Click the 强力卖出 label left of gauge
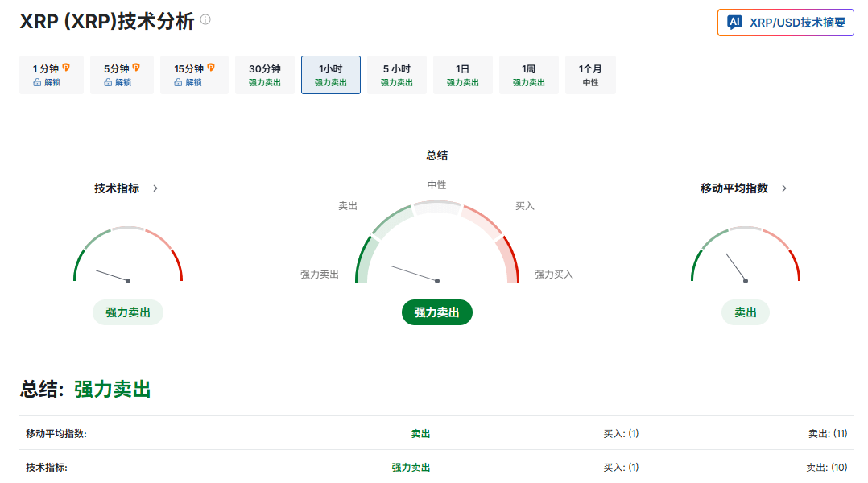 320,275
